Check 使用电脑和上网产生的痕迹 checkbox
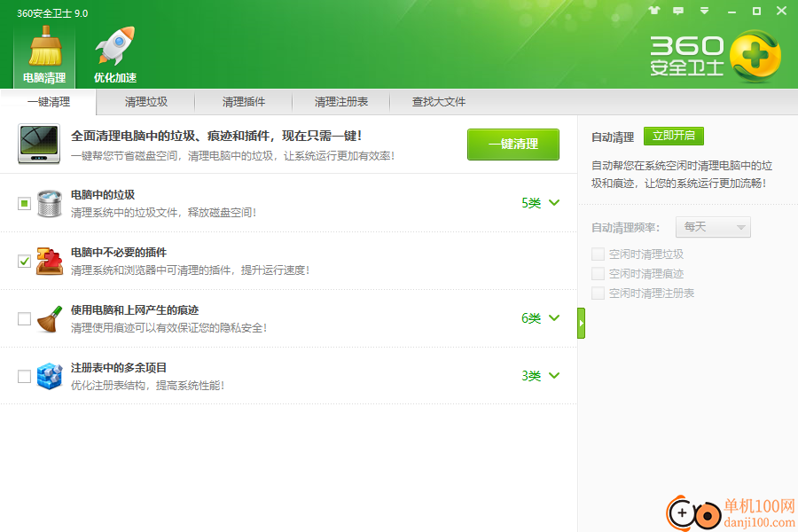Viewport: 798px width, 532px height. click(24, 318)
